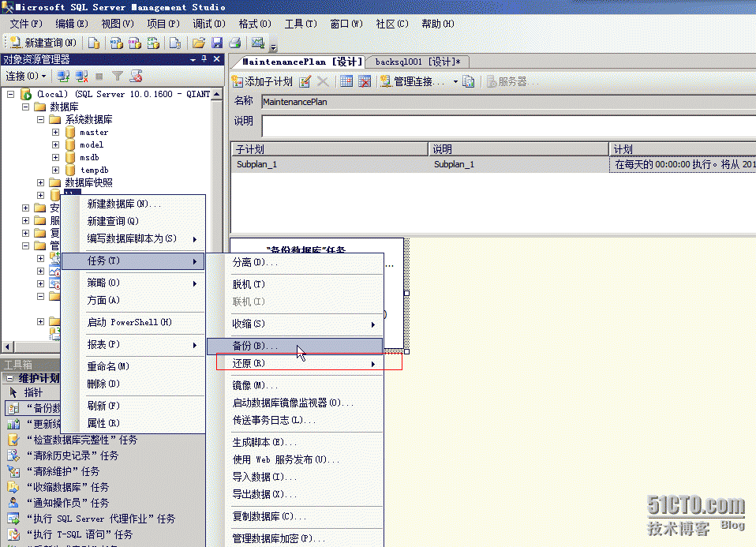Click 添加子计划 button
The width and height of the screenshot is (756, 547).
pyautogui.click(x=262, y=81)
